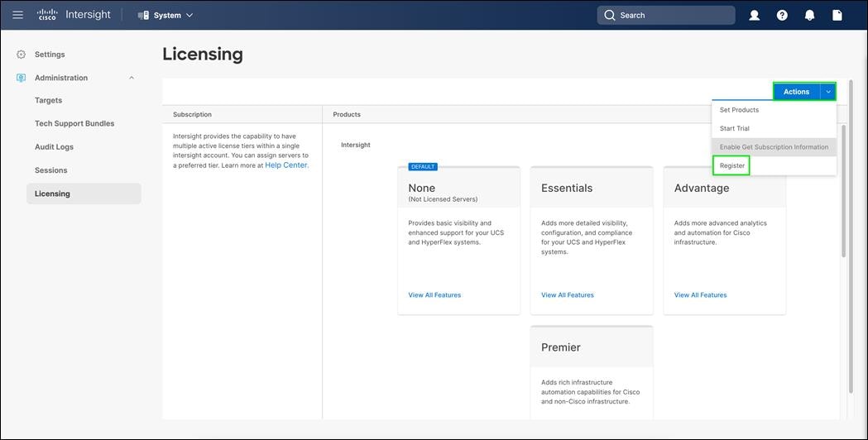This screenshot has width=868, height=440.
Task: Select the None license tier card
Action: (459, 240)
